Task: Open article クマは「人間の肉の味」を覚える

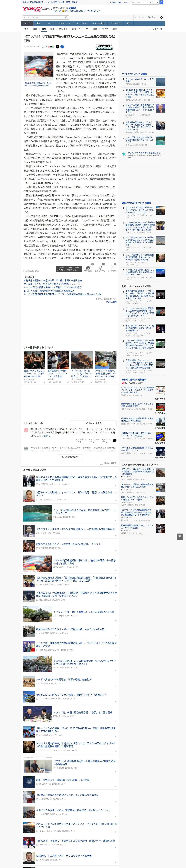Action: click(x=75, y=745)
